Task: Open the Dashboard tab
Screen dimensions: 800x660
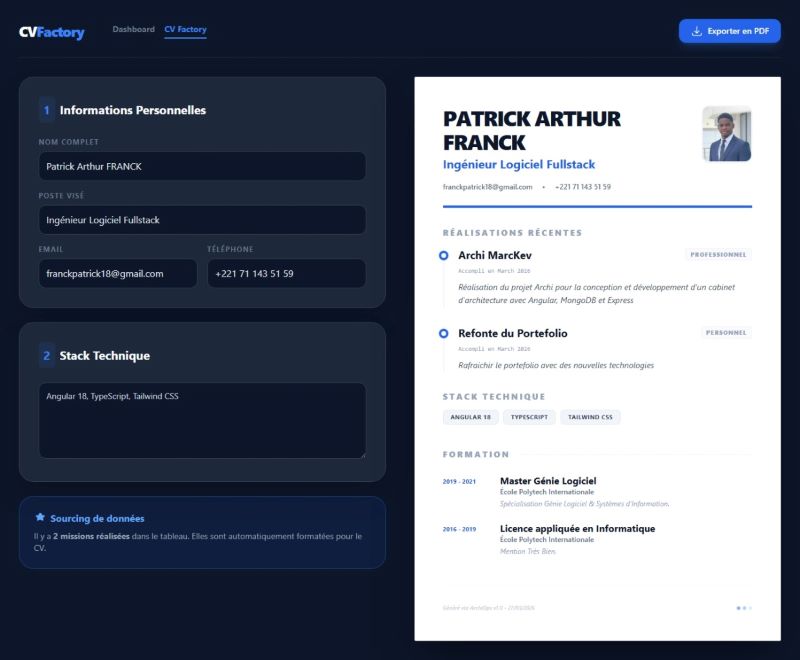Action: [x=133, y=29]
